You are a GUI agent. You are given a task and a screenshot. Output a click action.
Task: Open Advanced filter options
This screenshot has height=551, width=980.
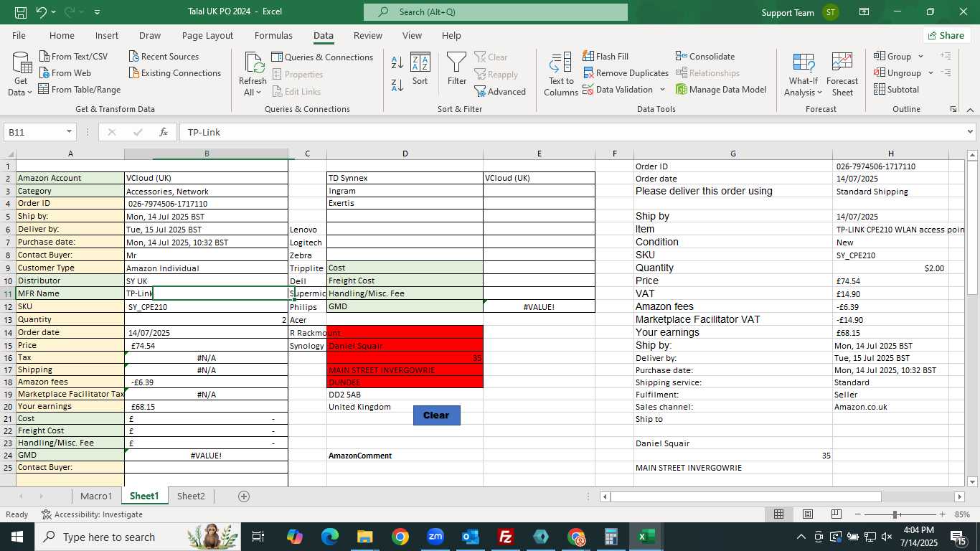500,92
